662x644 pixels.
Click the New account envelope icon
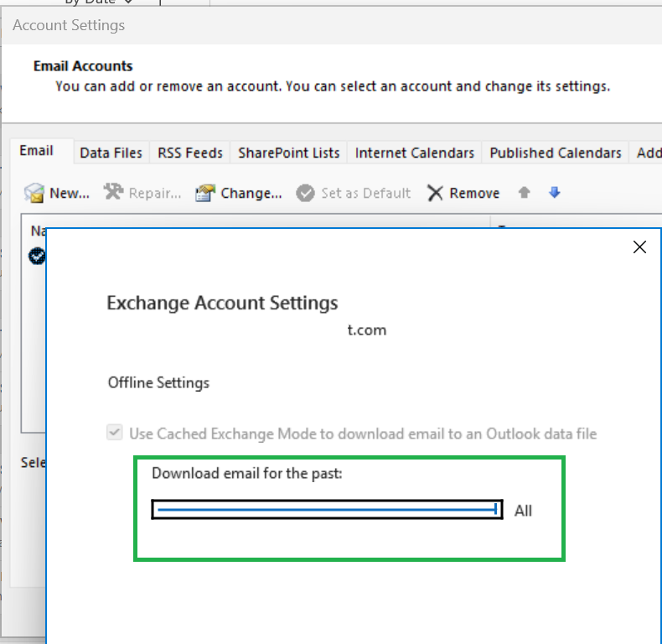34,193
